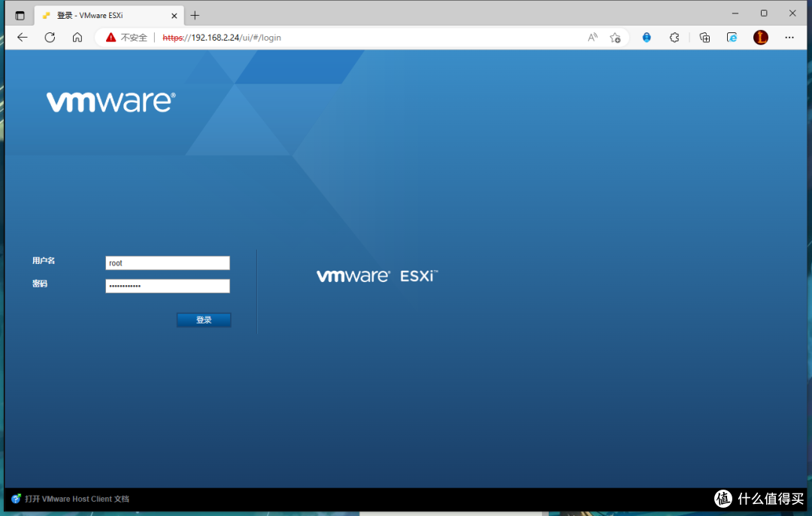Screen dimensions: 812x516
Task: Refresh the ESXi login page
Action: (50, 37)
